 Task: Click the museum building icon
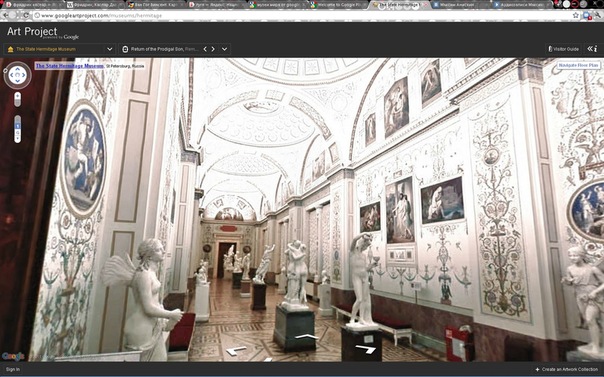pyautogui.click(x=10, y=49)
